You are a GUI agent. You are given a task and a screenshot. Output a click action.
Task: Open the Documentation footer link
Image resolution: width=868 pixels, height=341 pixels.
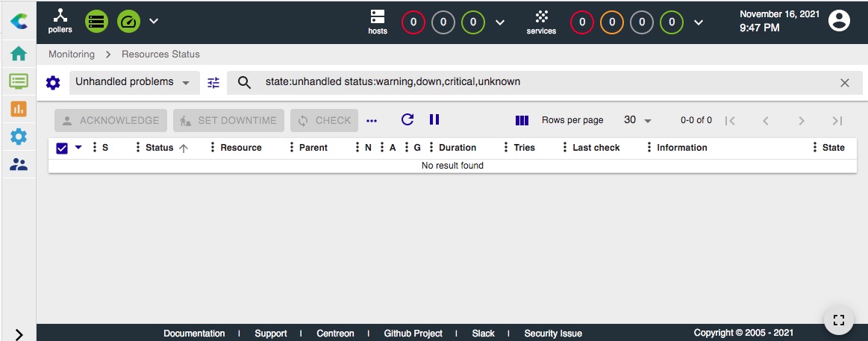194,334
